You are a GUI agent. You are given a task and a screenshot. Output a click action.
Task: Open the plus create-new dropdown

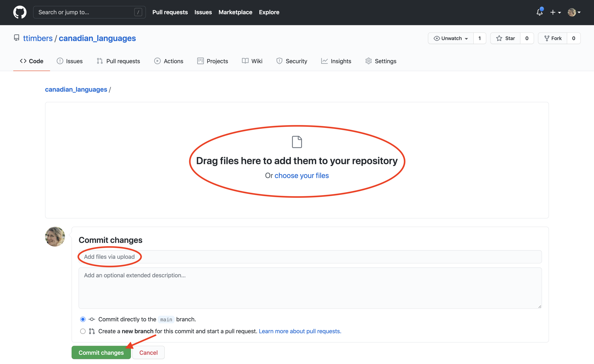click(555, 12)
